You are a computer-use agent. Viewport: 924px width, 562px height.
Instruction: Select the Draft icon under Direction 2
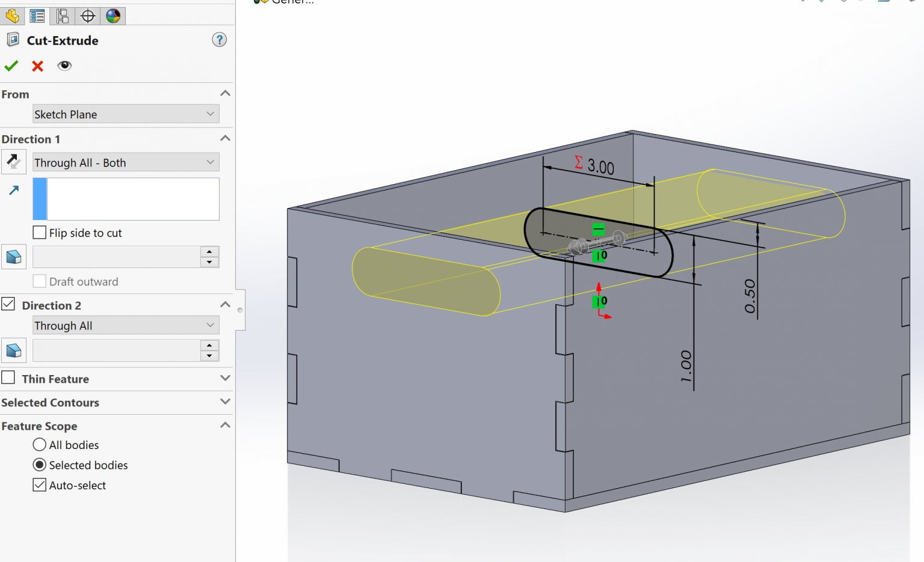point(13,350)
